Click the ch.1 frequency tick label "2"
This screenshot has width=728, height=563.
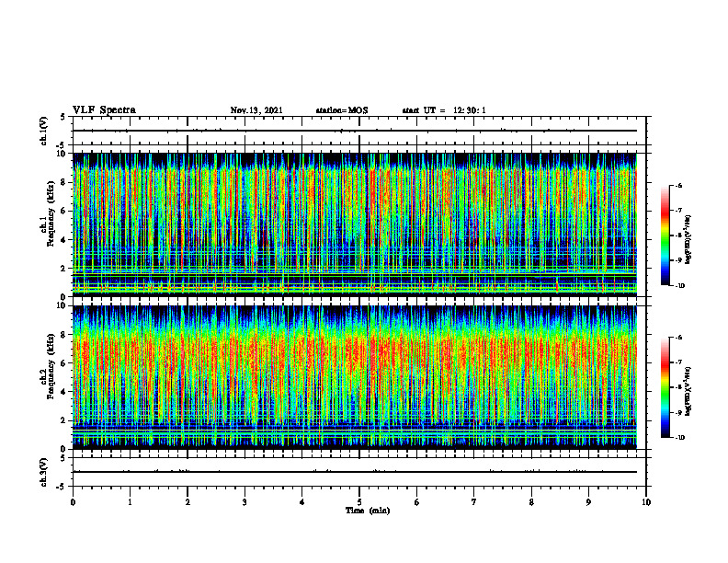coord(64,268)
